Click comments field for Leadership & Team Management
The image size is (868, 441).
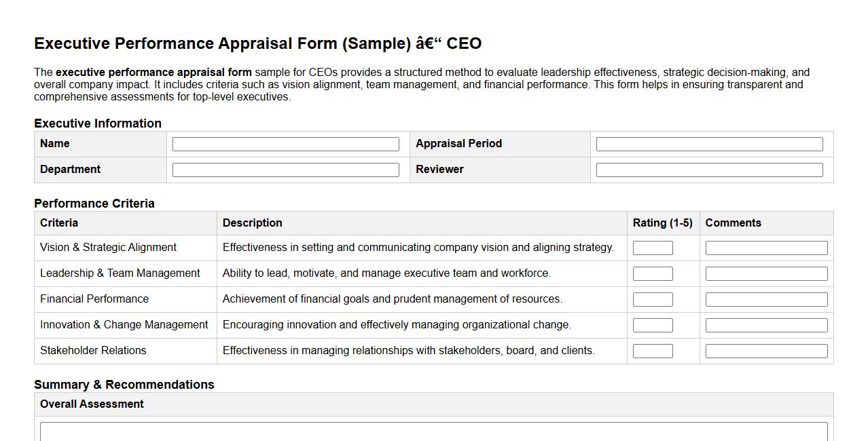(767, 273)
